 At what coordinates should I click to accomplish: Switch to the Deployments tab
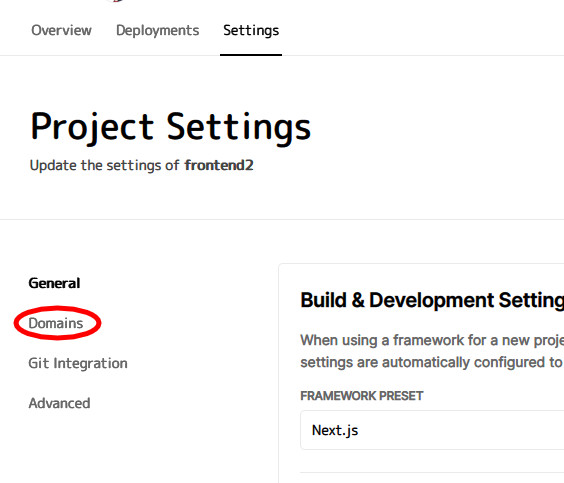(157, 30)
